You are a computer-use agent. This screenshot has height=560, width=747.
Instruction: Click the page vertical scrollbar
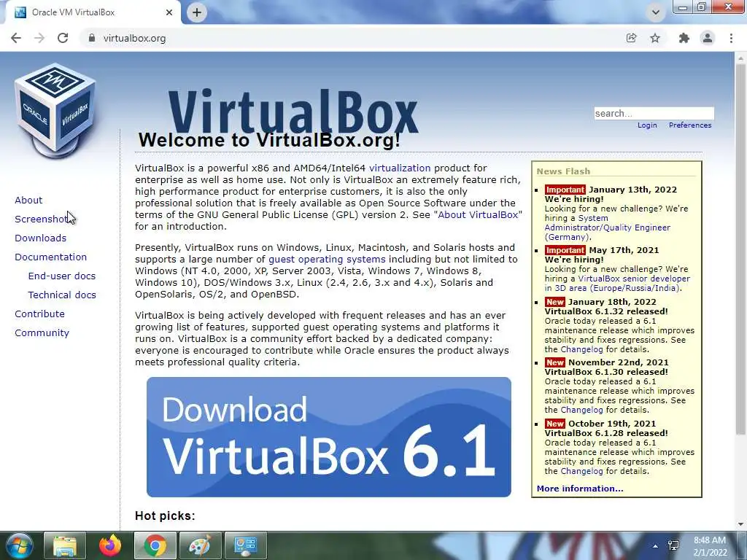click(x=740, y=248)
